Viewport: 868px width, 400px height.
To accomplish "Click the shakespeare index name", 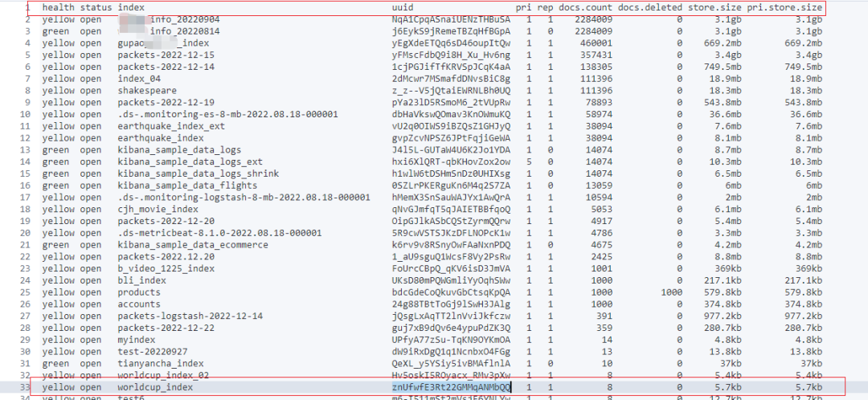I will pyautogui.click(x=147, y=91).
